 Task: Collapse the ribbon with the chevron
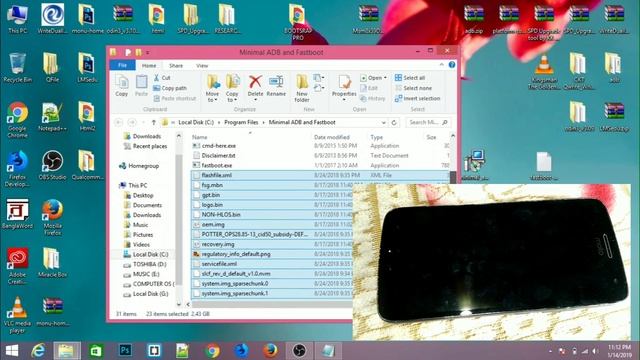[x=441, y=65]
